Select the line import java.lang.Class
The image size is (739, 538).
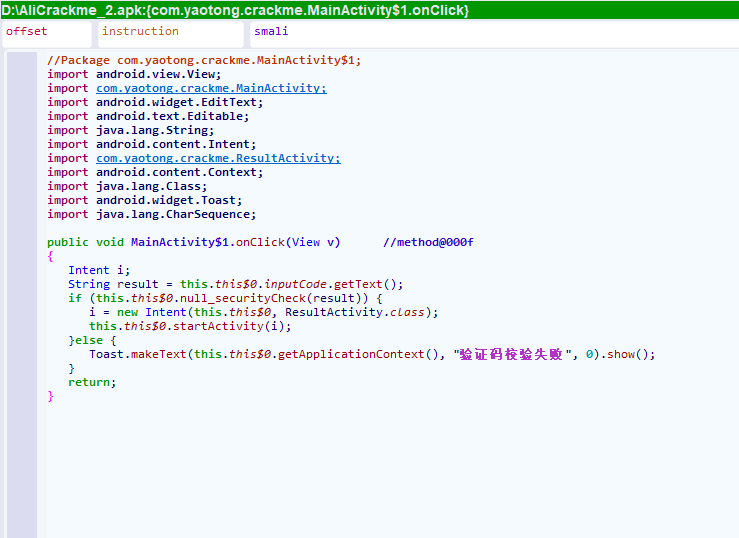point(127,187)
